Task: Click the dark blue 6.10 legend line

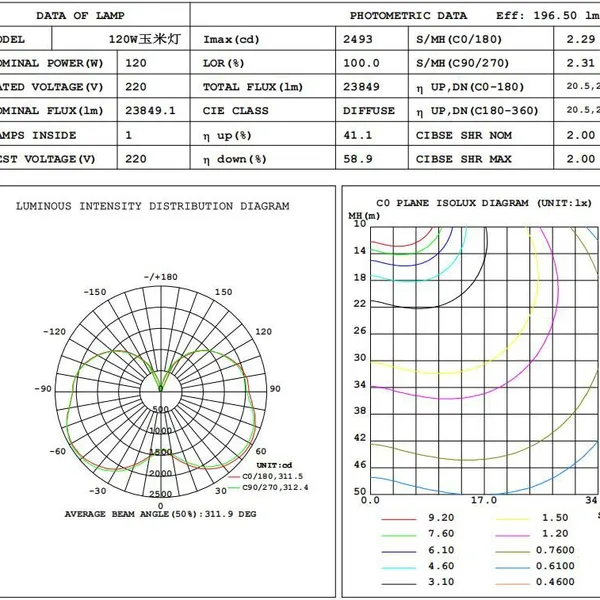Action: [398, 552]
